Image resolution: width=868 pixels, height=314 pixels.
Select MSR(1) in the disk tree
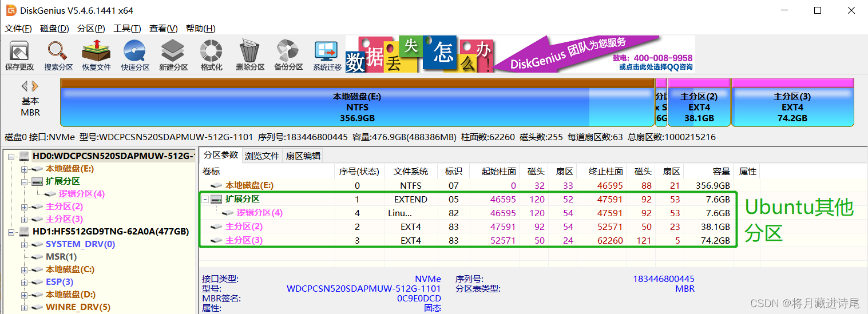[x=61, y=257]
